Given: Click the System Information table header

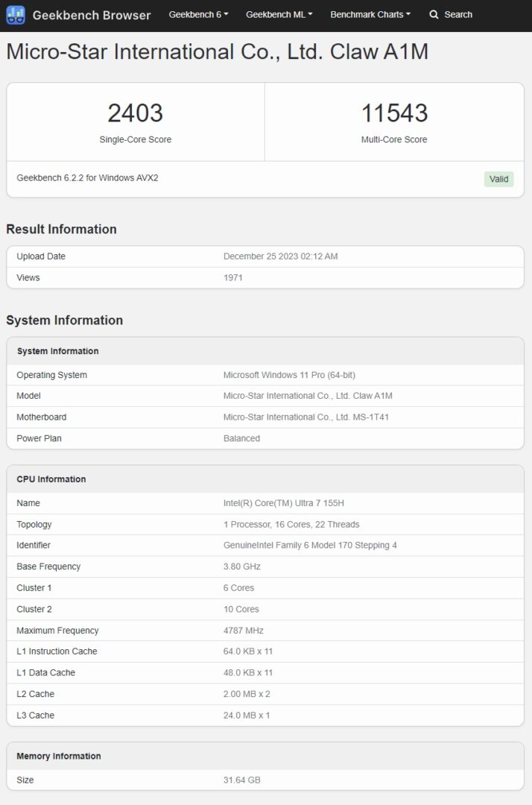Looking at the screenshot, I should pyautogui.click(x=57, y=351).
